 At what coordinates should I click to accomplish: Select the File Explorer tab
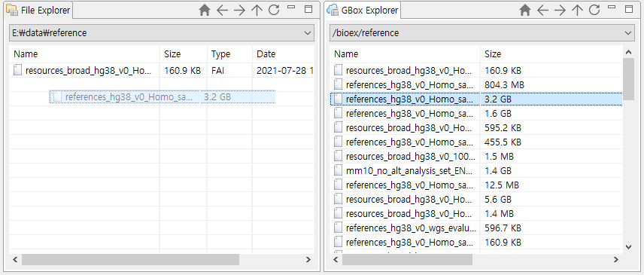(38, 11)
